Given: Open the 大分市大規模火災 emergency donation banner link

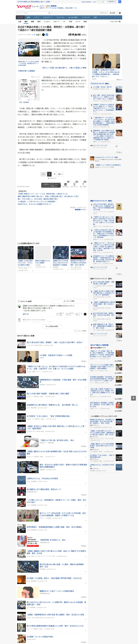Looking at the screenshot, I should point(34,2).
